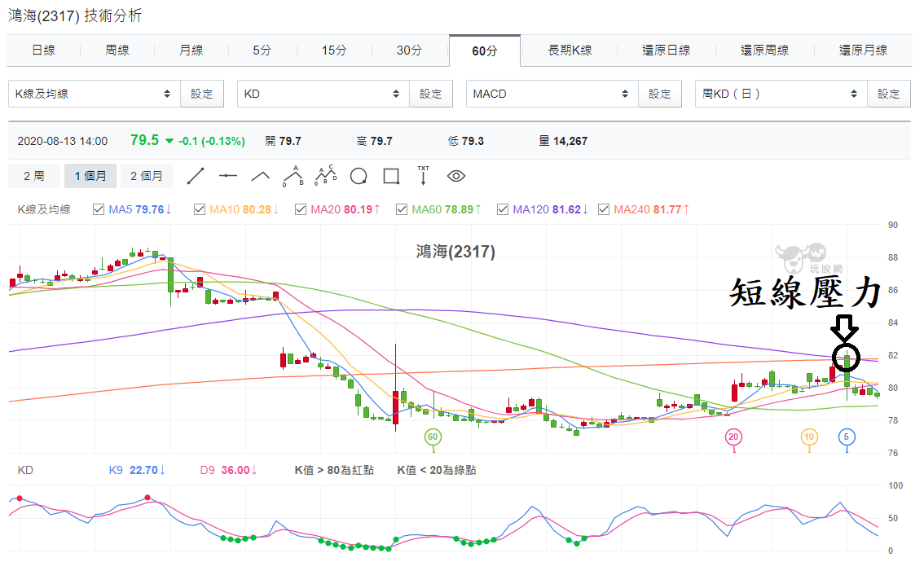Click the 設定 button beside KD dropdown

point(431,94)
